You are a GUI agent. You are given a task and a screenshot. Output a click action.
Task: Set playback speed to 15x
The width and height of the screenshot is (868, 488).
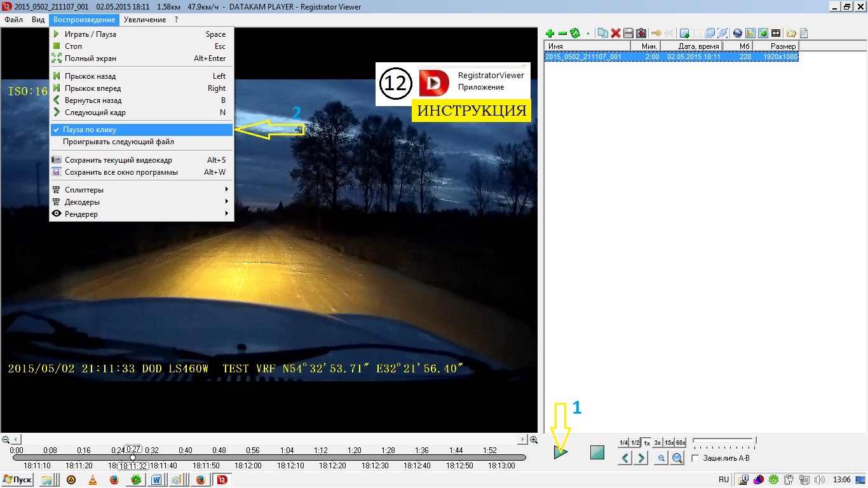coord(669,443)
